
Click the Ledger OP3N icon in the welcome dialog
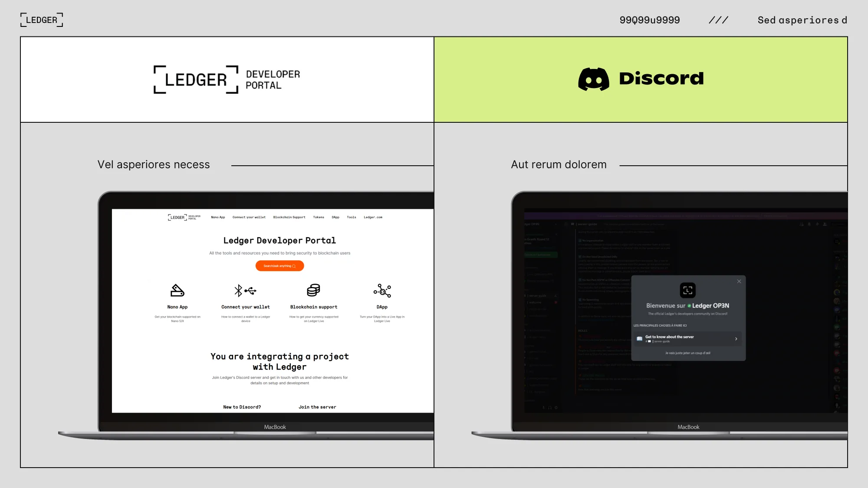coord(688,290)
